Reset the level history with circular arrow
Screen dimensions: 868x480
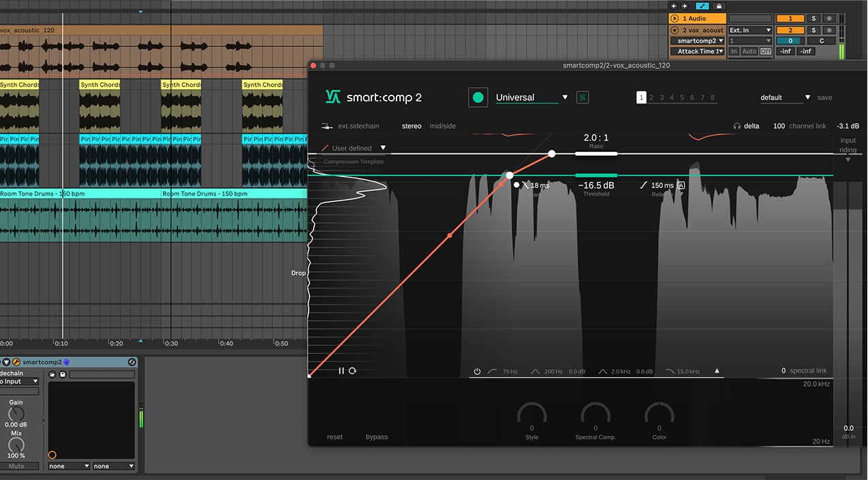point(352,371)
